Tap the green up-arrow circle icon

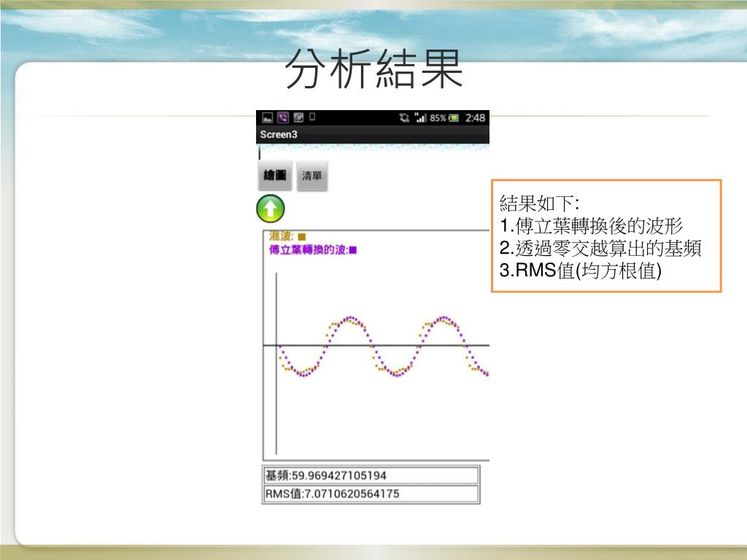coord(271,209)
